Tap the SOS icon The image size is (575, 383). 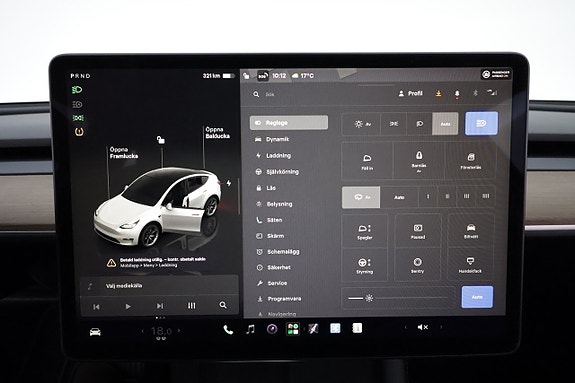pyautogui.click(x=263, y=76)
